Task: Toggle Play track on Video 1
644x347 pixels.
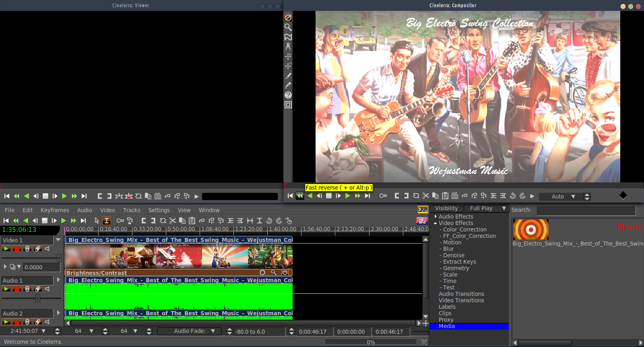Action: pyautogui.click(x=6, y=249)
